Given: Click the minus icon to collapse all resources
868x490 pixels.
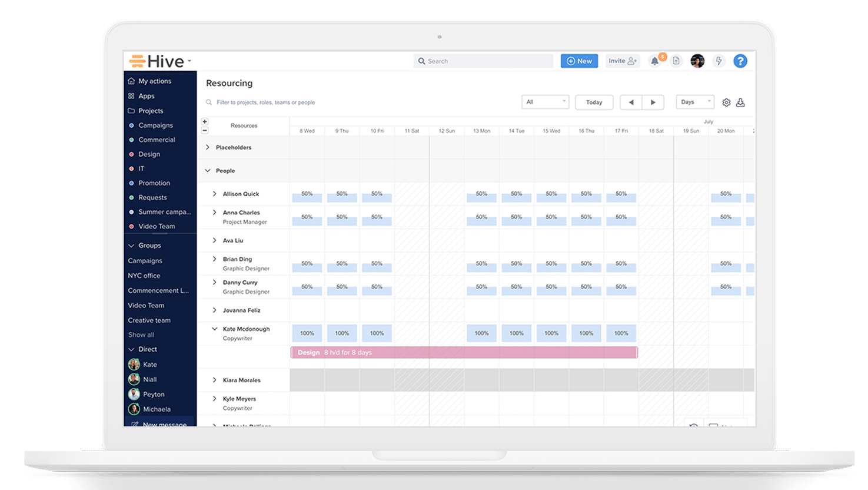Looking at the screenshot, I should 205,130.
